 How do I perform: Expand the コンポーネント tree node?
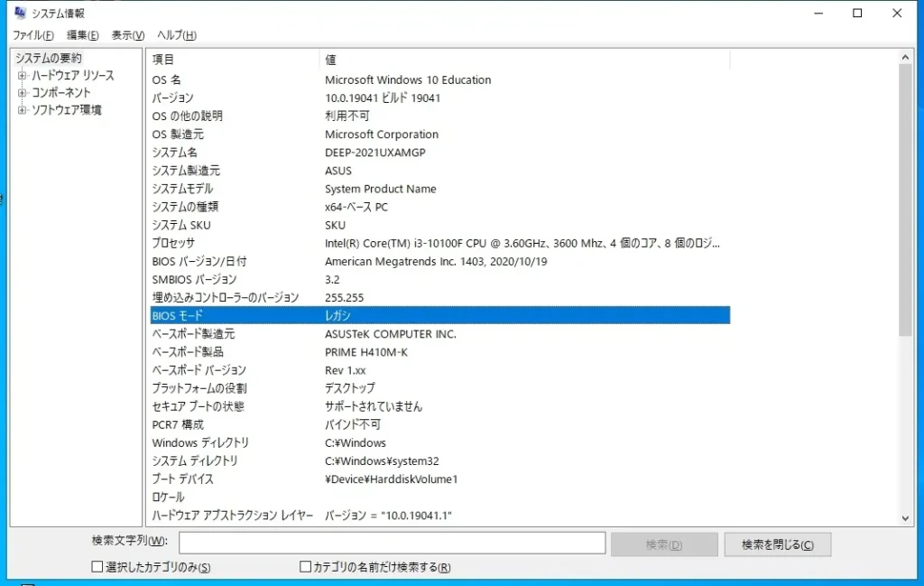(21, 91)
